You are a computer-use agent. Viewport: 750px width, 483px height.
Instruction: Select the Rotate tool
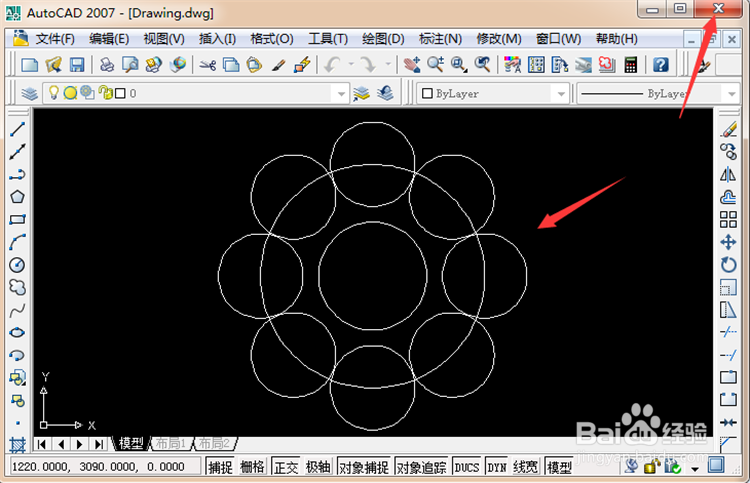pyautogui.click(x=728, y=264)
